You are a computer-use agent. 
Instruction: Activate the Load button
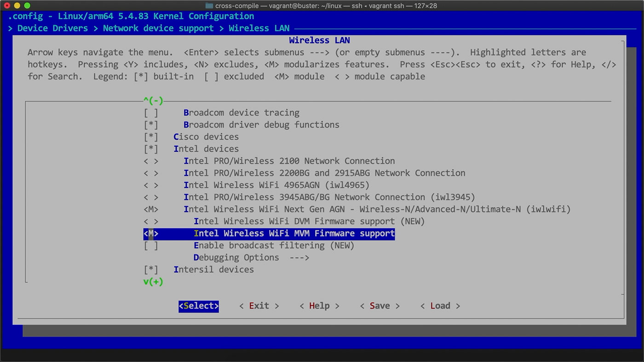[440, 306]
